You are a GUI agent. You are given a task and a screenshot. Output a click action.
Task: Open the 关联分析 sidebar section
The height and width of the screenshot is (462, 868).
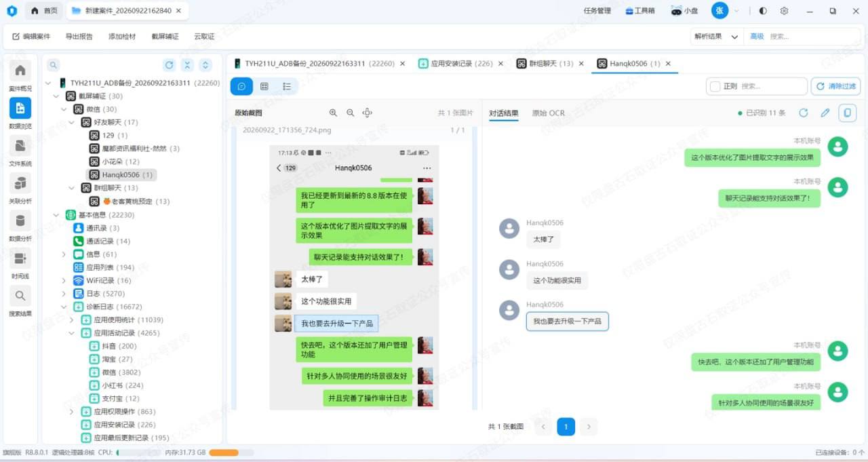click(20, 189)
